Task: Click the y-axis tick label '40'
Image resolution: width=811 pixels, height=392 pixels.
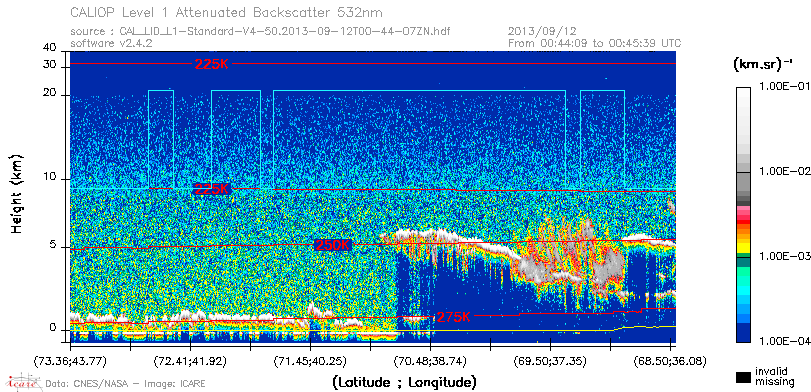Action: click(50, 48)
